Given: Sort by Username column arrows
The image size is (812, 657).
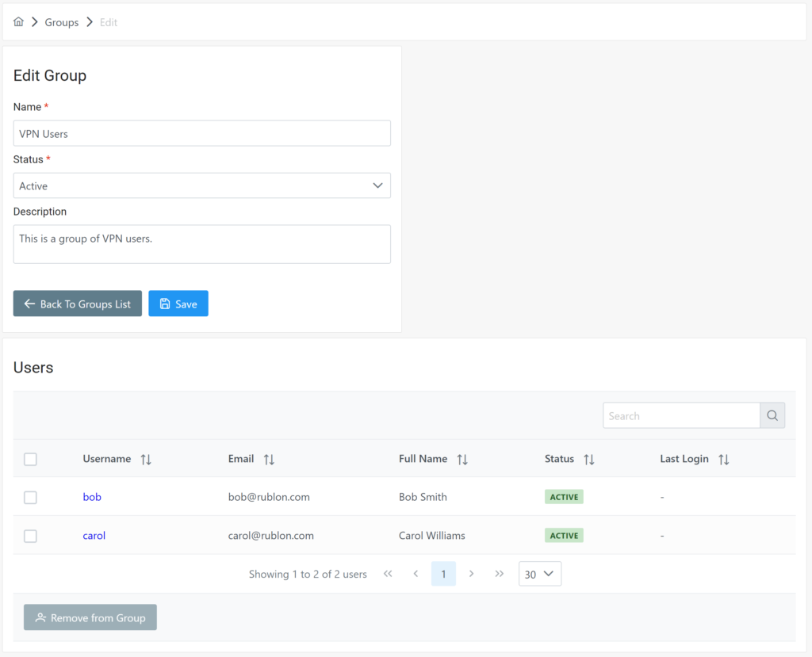Looking at the screenshot, I should (x=146, y=460).
